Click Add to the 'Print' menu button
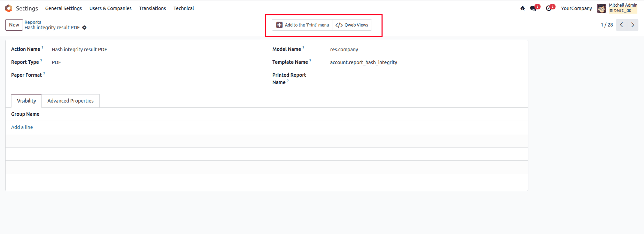 [x=302, y=25]
